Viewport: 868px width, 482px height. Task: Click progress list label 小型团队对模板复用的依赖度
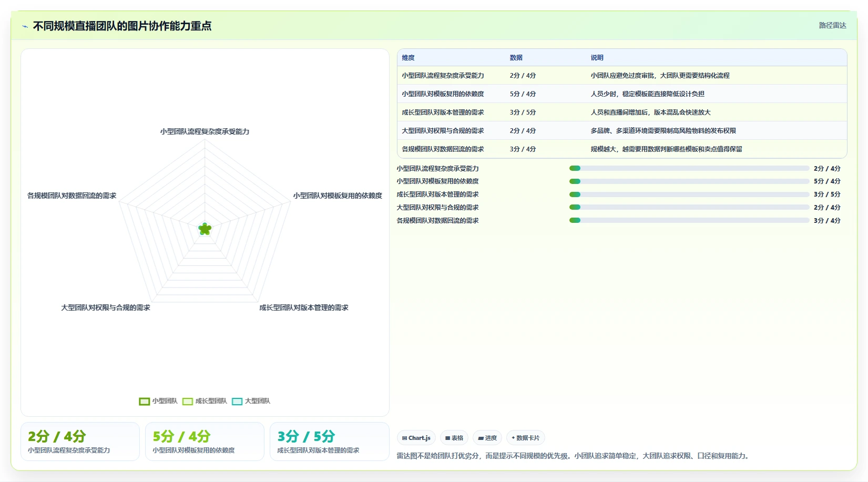(437, 181)
